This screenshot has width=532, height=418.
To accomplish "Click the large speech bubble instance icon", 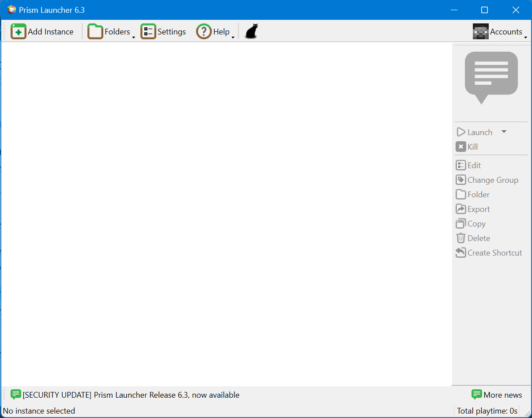I will (x=491, y=78).
